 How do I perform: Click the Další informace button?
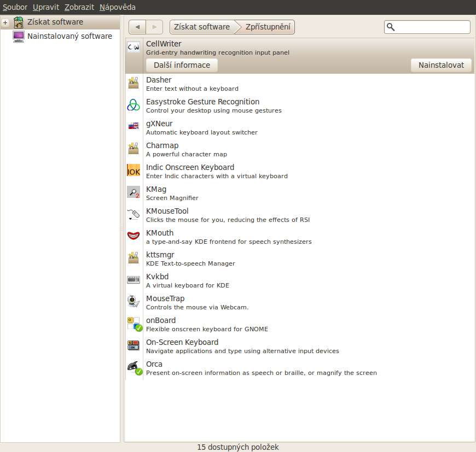click(x=182, y=65)
